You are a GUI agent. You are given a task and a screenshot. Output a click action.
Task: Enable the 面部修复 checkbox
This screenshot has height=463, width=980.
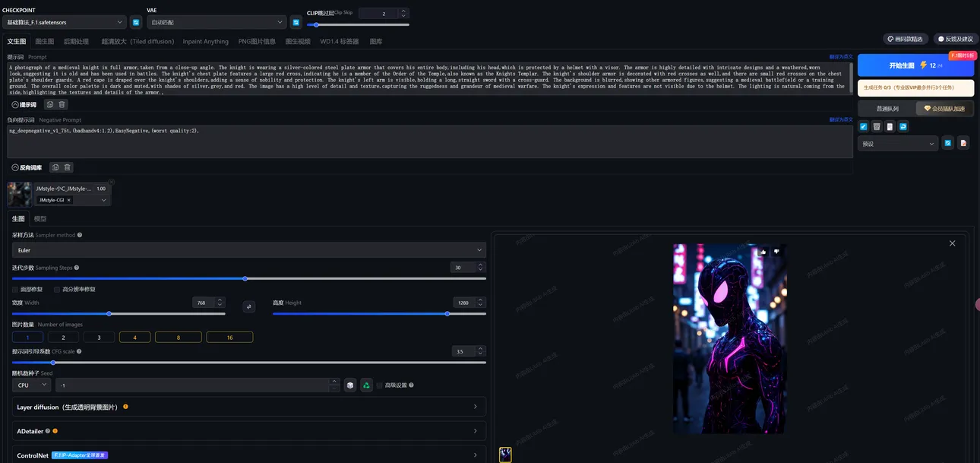(x=15, y=290)
